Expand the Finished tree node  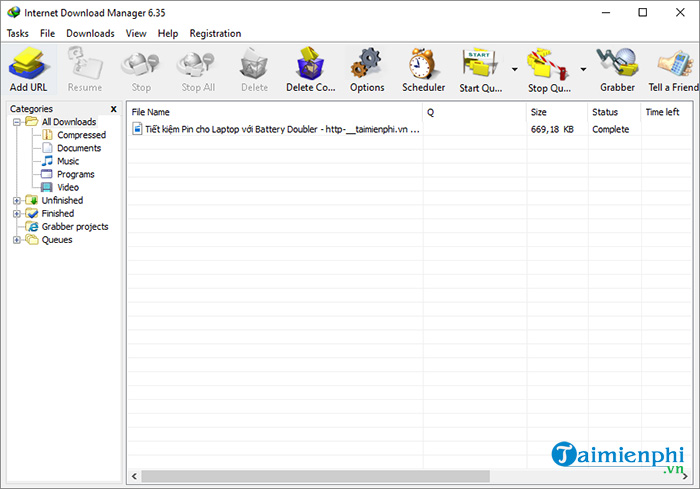click(x=17, y=213)
